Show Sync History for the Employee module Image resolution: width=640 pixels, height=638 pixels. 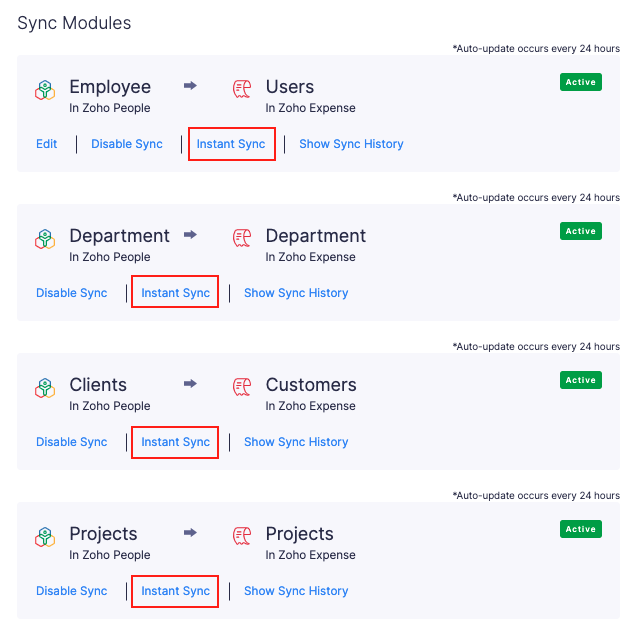351,144
